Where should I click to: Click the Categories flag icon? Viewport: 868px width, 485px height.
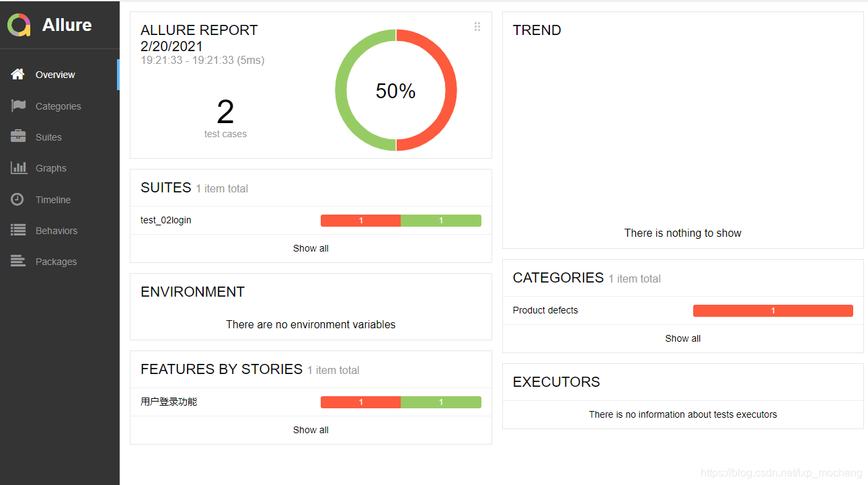(x=18, y=106)
